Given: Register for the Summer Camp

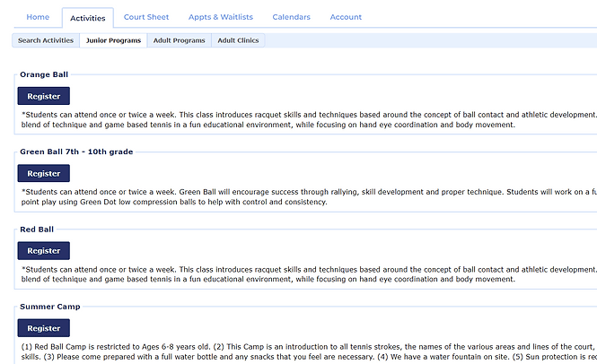Looking at the screenshot, I should point(43,328).
